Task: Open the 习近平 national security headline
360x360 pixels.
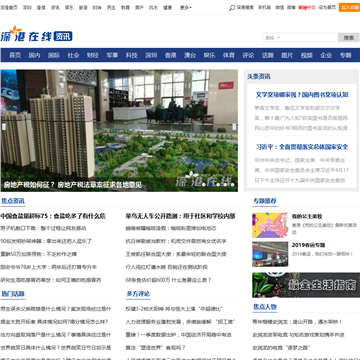Action: click(302, 147)
